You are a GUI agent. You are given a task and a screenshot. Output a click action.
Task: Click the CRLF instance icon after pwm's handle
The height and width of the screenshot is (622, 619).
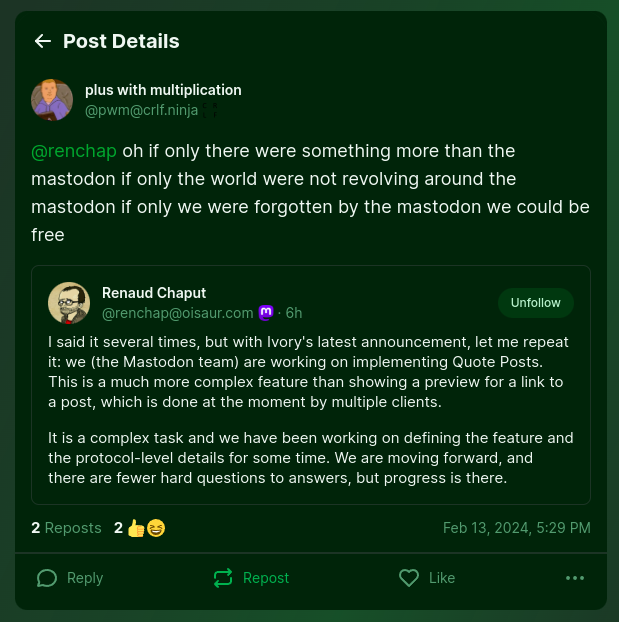(x=212, y=111)
